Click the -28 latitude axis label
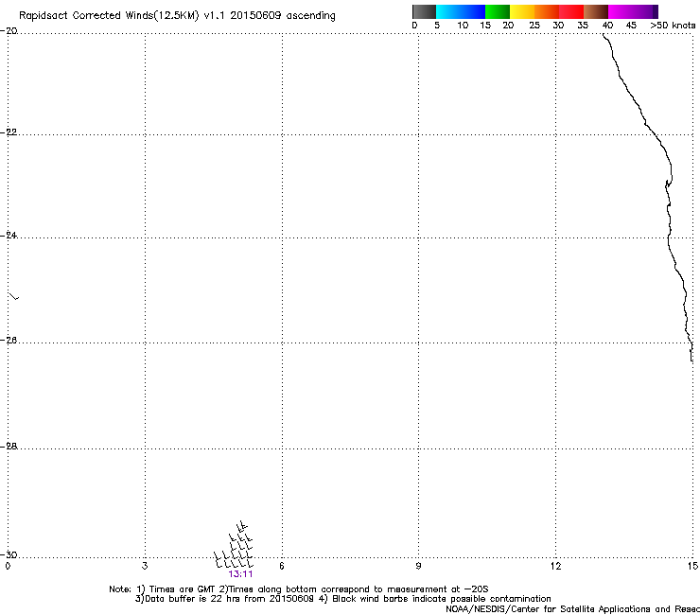This screenshot has width=700, height=615. click(x=9, y=446)
